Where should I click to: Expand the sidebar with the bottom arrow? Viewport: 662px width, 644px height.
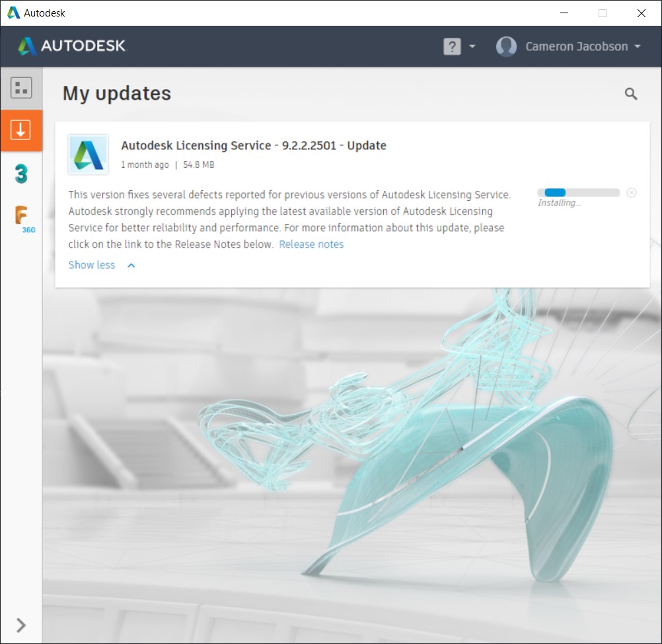coord(20,625)
